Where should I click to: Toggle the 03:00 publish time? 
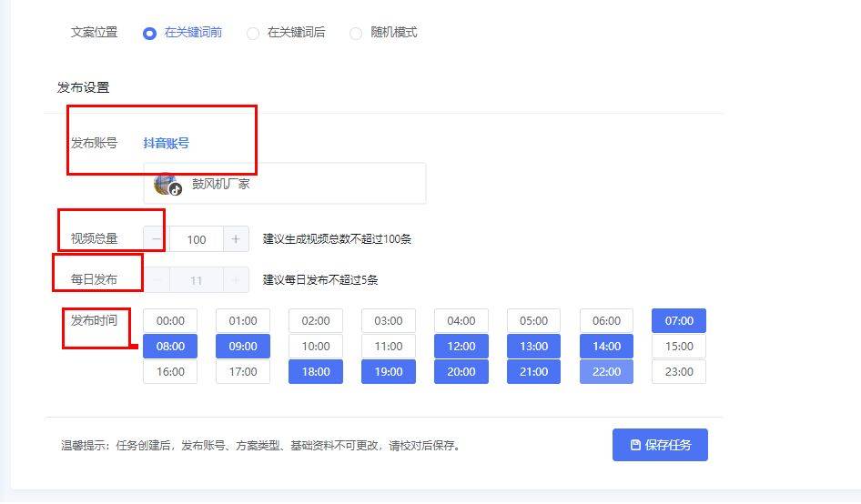389,320
